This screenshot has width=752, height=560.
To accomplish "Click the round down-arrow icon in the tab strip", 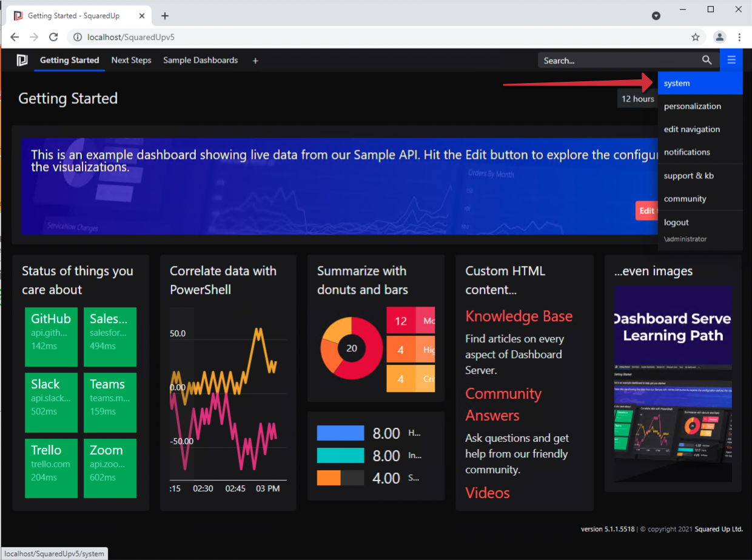I will [x=656, y=16].
